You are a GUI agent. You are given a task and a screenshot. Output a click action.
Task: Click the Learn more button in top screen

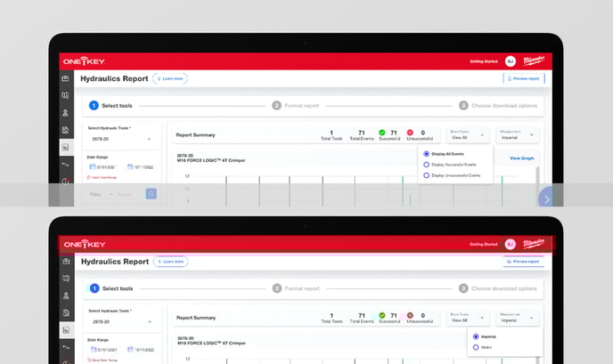click(x=170, y=78)
